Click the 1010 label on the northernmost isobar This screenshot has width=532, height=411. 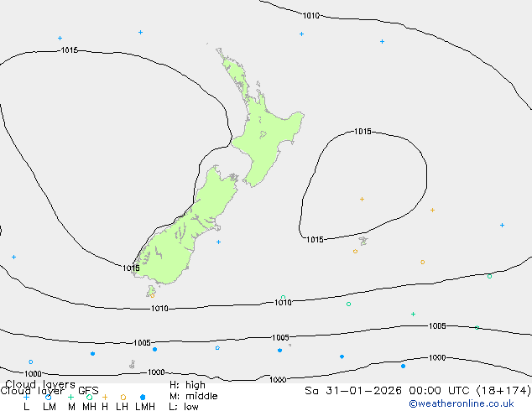pos(310,16)
